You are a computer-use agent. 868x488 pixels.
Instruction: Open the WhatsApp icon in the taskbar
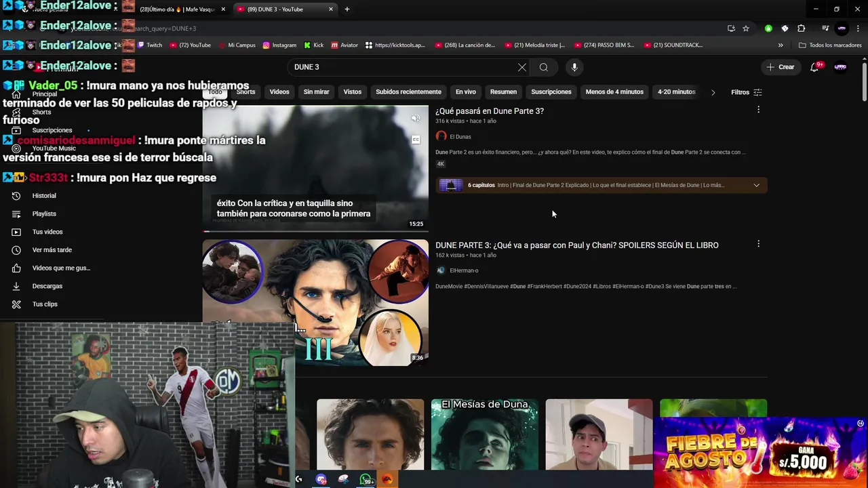click(366, 479)
